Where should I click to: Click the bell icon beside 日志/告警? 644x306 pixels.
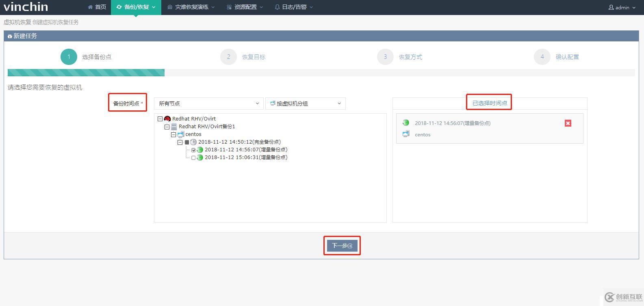point(278,7)
